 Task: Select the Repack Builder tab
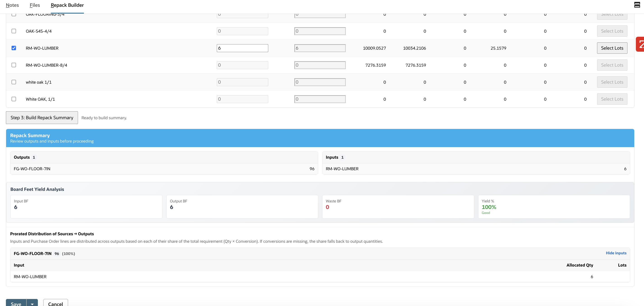click(x=67, y=5)
